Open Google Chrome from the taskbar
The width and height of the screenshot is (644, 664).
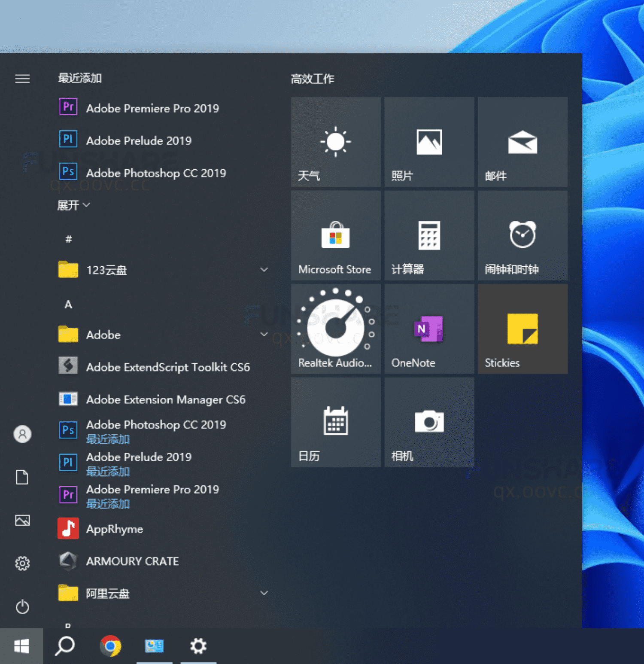pyautogui.click(x=110, y=646)
